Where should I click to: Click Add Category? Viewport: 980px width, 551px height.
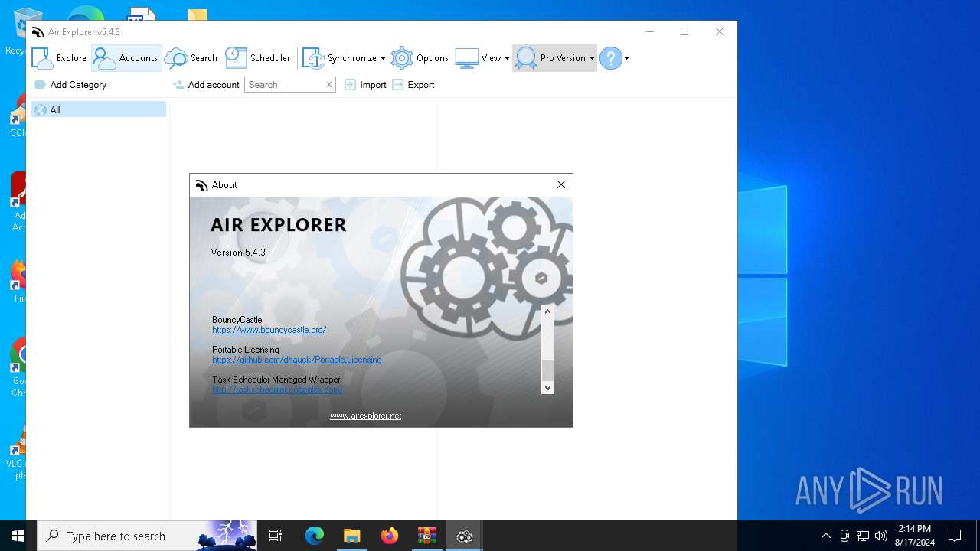point(70,85)
